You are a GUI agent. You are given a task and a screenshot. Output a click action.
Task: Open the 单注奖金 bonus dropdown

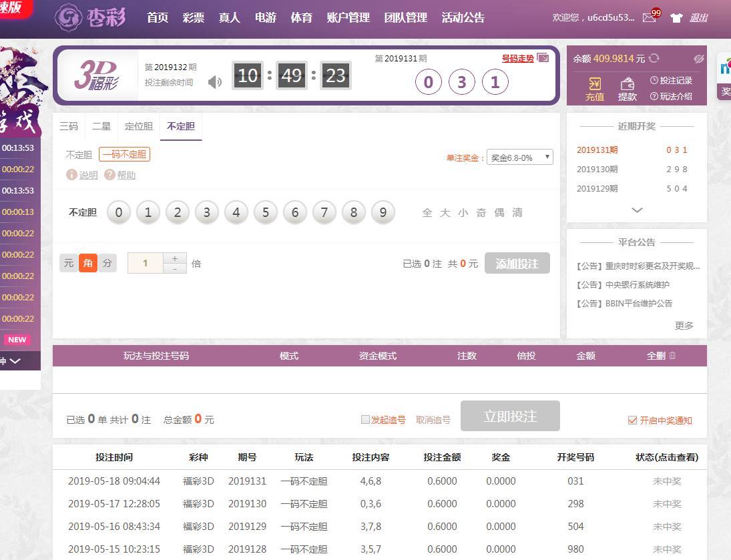click(x=519, y=158)
